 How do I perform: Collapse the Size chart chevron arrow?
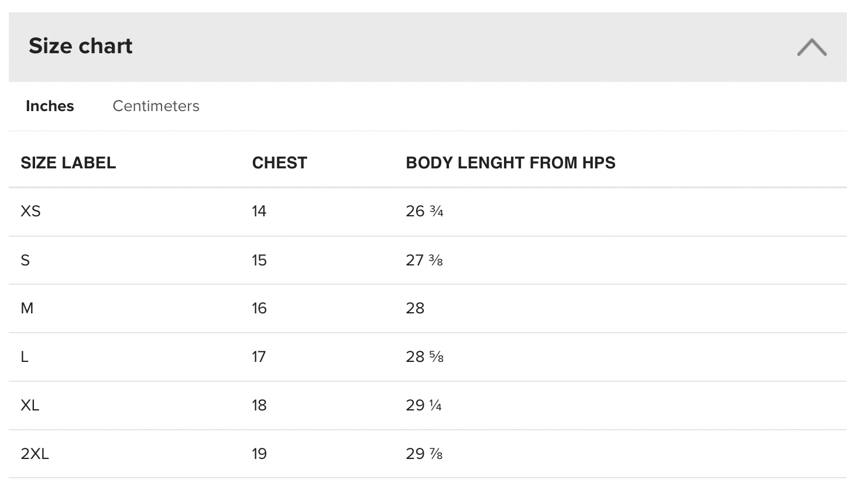point(811,47)
